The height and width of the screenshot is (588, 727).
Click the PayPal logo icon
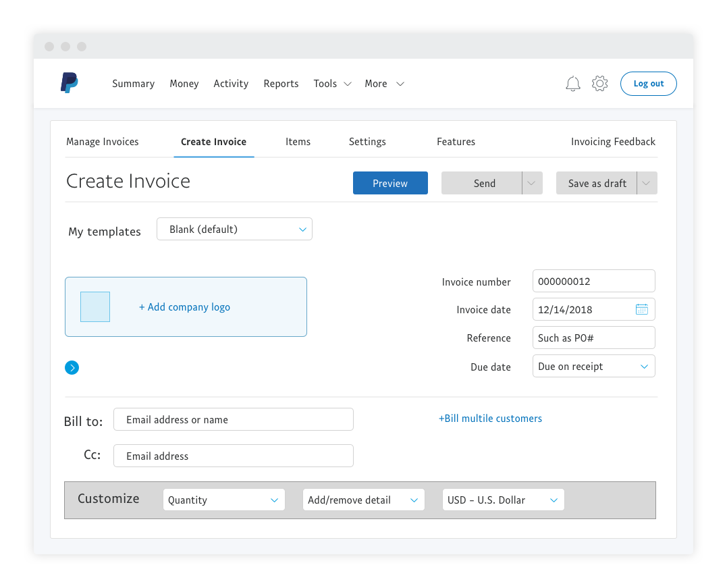[x=69, y=83]
